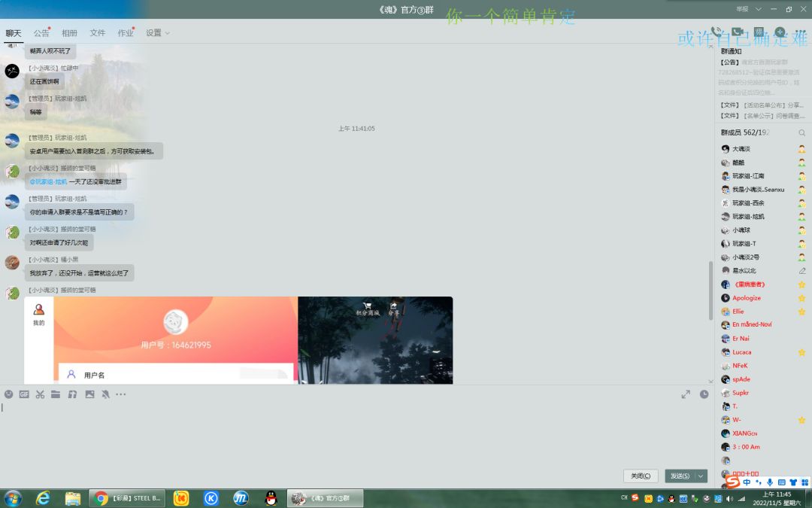Open the 相册 tab

pyautogui.click(x=69, y=33)
